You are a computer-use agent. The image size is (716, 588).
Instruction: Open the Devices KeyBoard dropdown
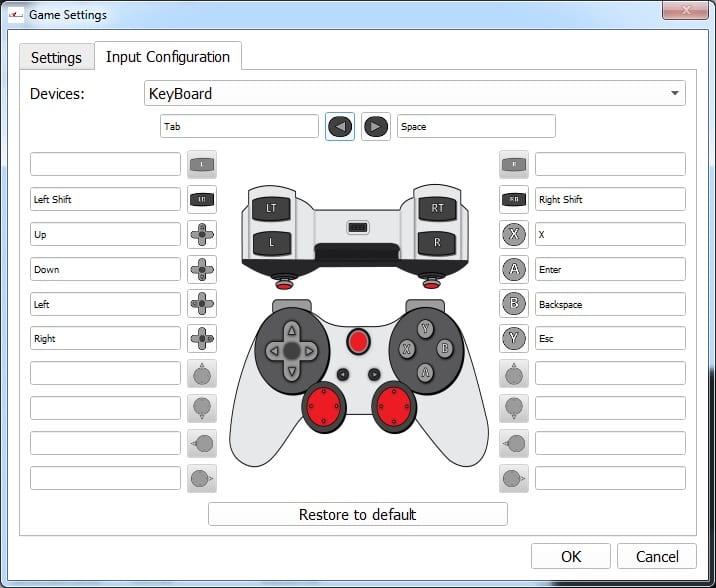[x=415, y=93]
